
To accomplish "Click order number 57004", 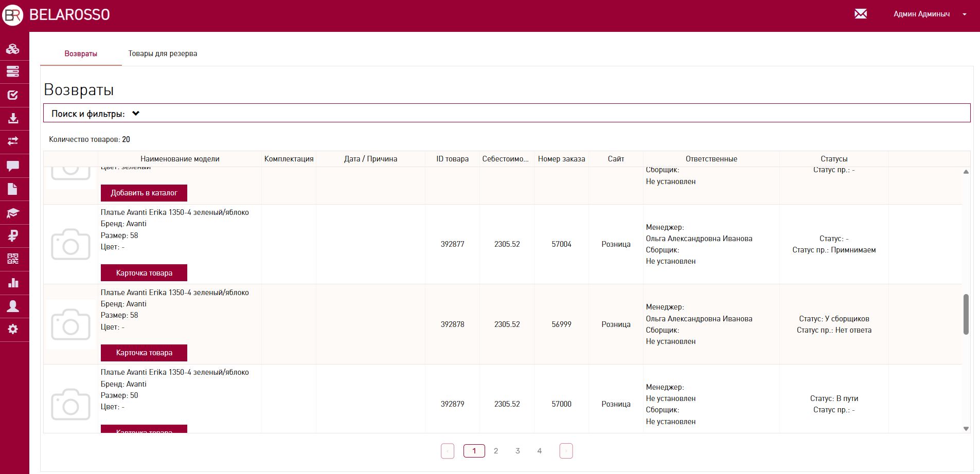I will pyautogui.click(x=562, y=244).
